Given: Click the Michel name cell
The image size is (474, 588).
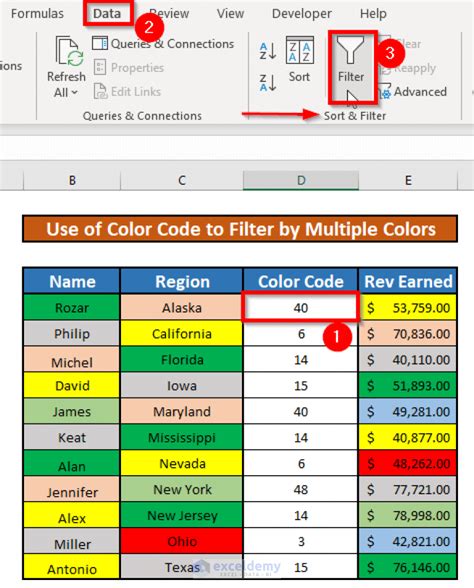Looking at the screenshot, I should pyautogui.click(x=72, y=359).
